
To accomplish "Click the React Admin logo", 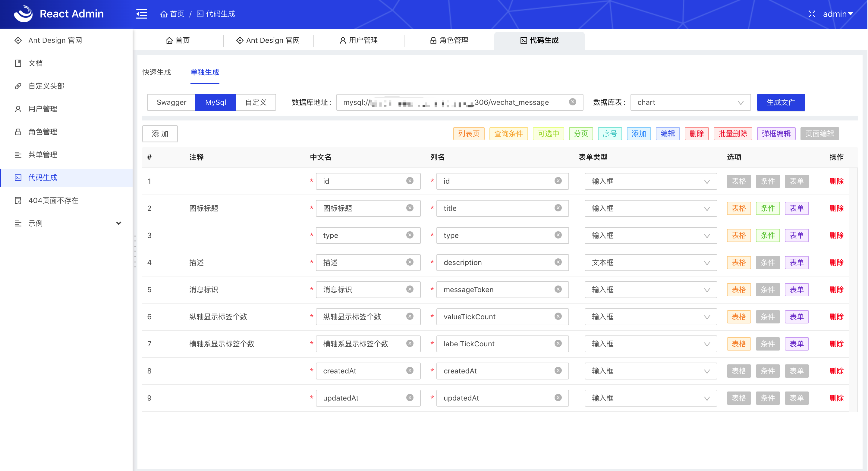I will pyautogui.click(x=23, y=14).
